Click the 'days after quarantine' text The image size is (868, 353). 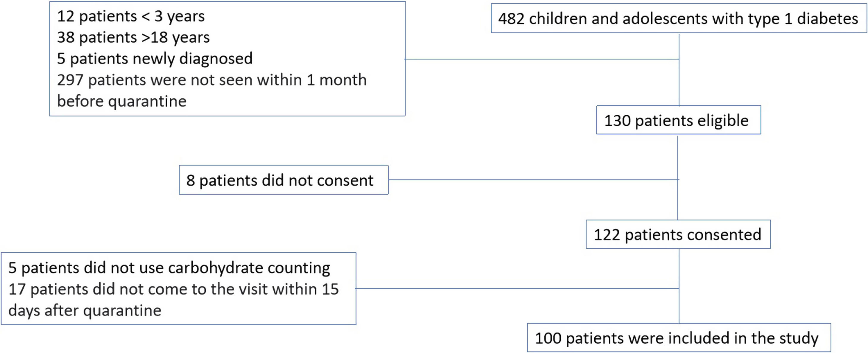click(85, 310)
